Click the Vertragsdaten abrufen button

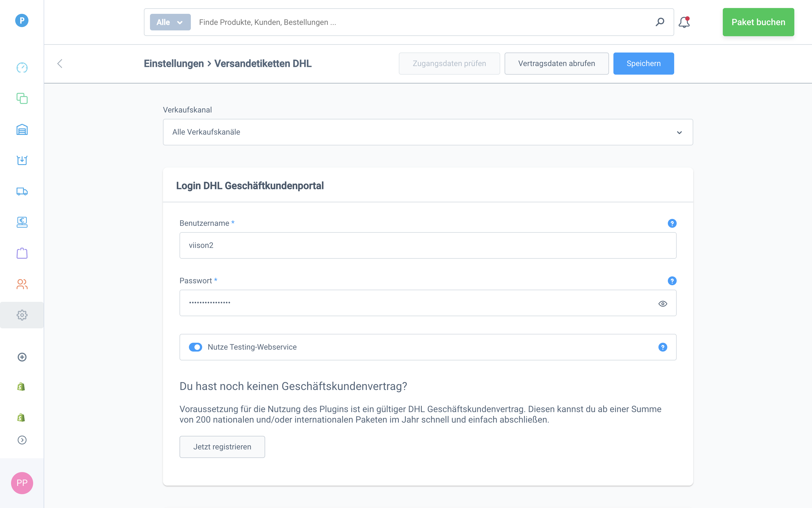pos(556,64)
